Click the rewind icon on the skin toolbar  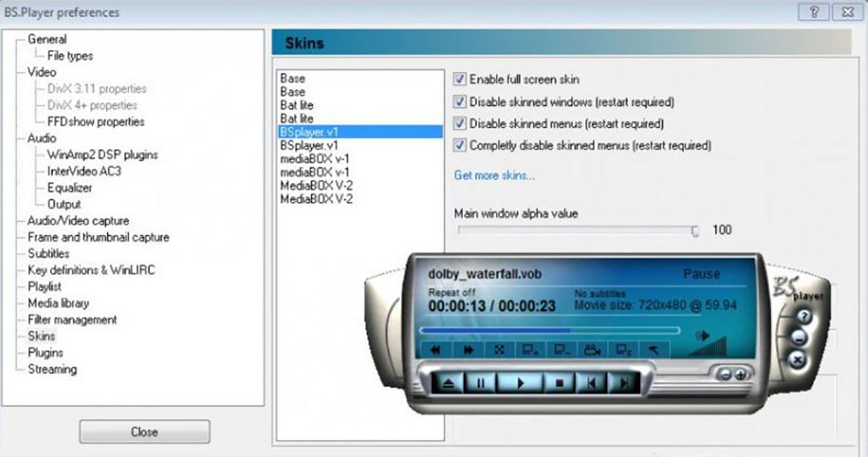pos(435,350)
